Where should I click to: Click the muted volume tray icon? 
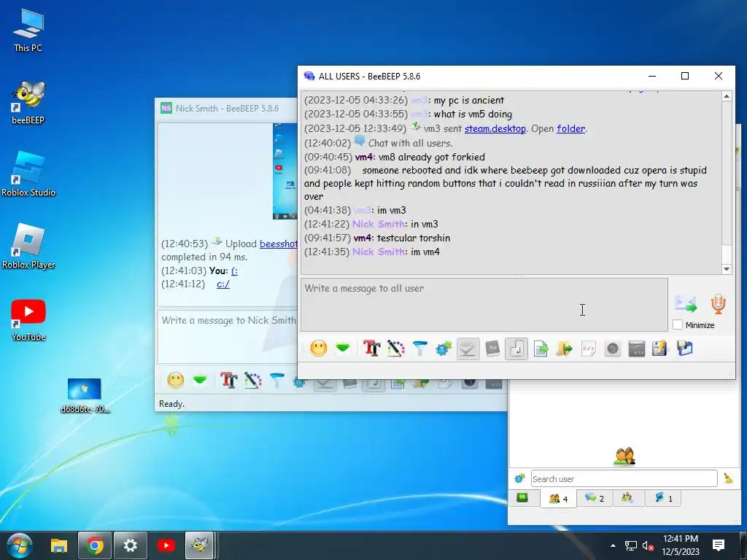[648, 545]
